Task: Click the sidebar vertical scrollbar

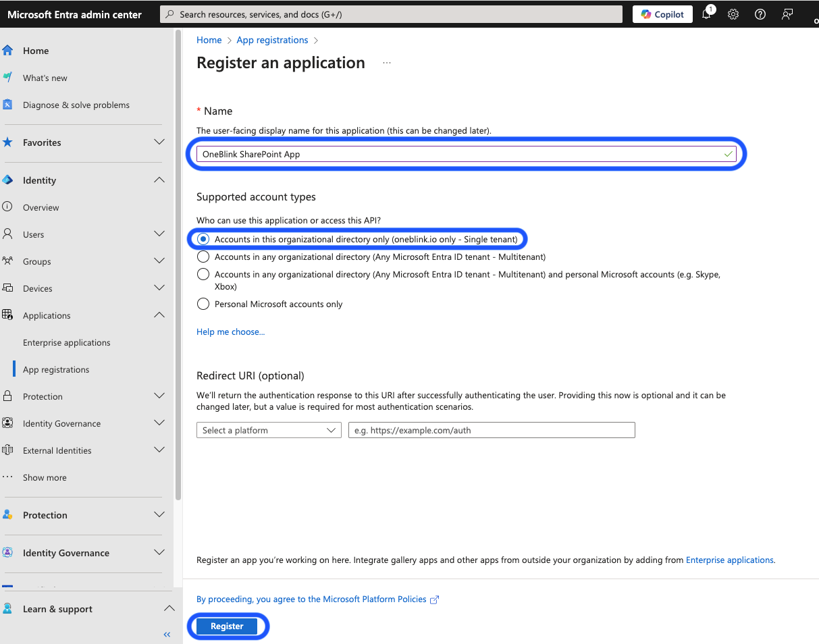Action: [x=178, y=264]
